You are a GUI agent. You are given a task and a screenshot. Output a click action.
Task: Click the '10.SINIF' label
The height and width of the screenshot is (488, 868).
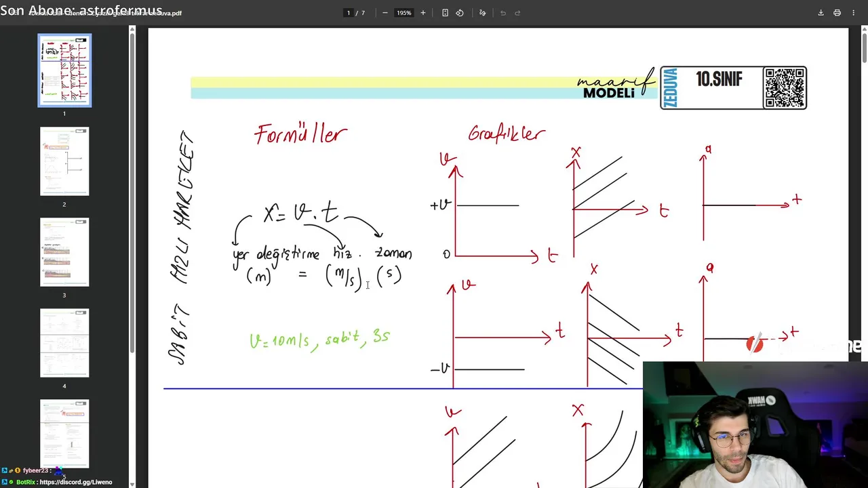(x=719, y=79)
